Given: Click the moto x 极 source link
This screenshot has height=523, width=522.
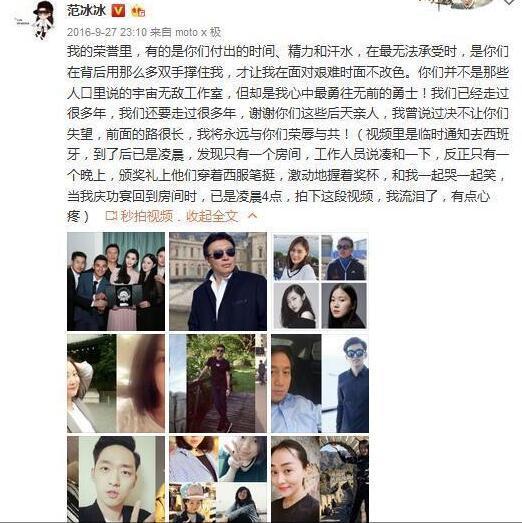Looking at the screenshot, I should click(198, 32).
